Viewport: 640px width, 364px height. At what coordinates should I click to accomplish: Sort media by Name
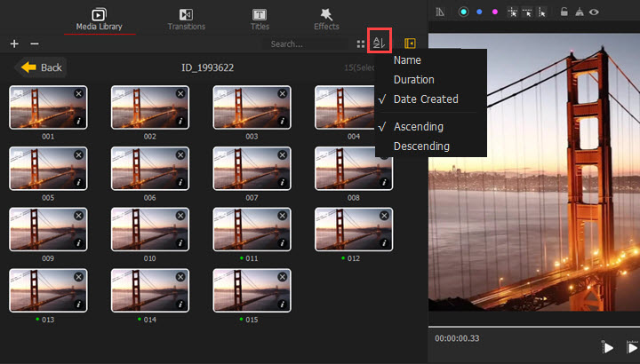coord(407,59)
